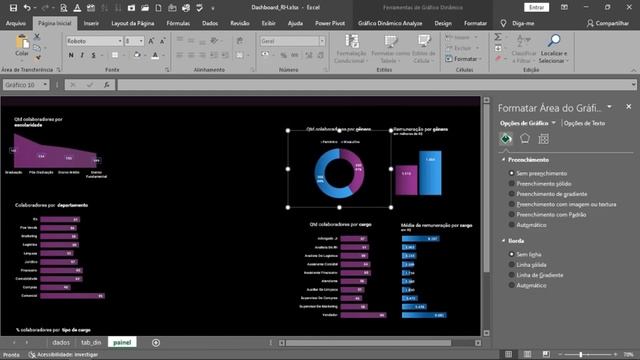Viewport: 640px width, 360px height.
Task: Open Effects pentagon tab in format pane
Action: click(525, 139)
